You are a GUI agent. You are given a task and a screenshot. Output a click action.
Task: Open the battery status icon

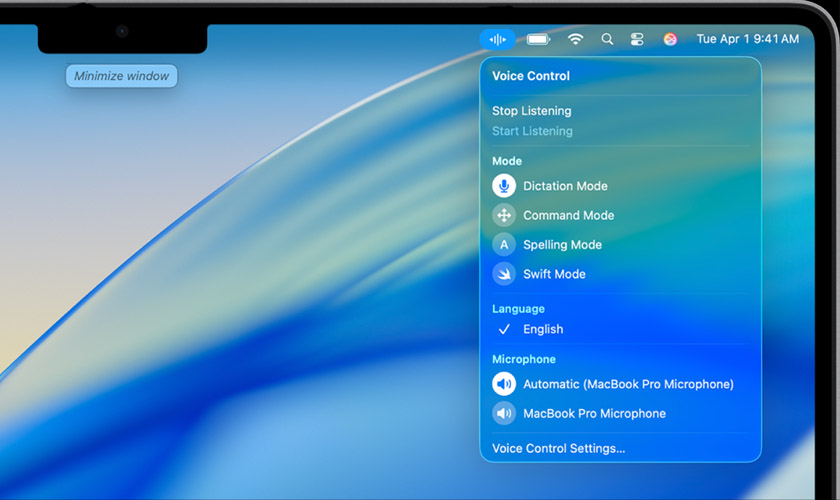point(538,39)
